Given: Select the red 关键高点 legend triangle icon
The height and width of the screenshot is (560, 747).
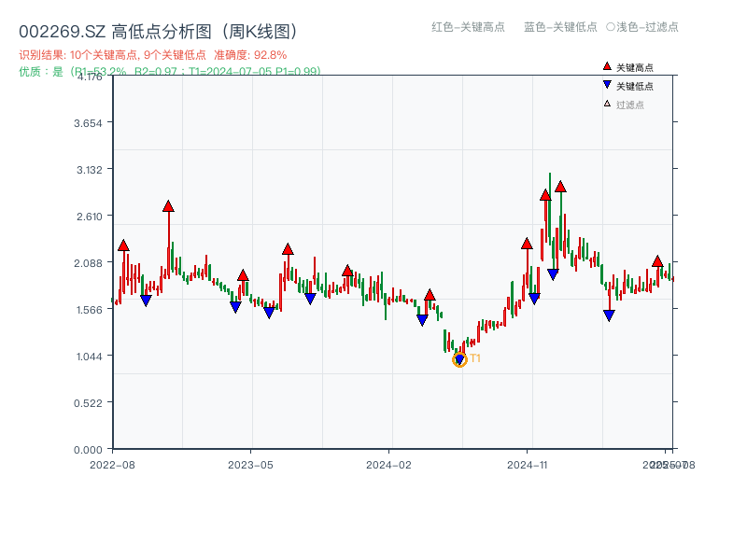Looking at the screenshot, I should 607,67.
